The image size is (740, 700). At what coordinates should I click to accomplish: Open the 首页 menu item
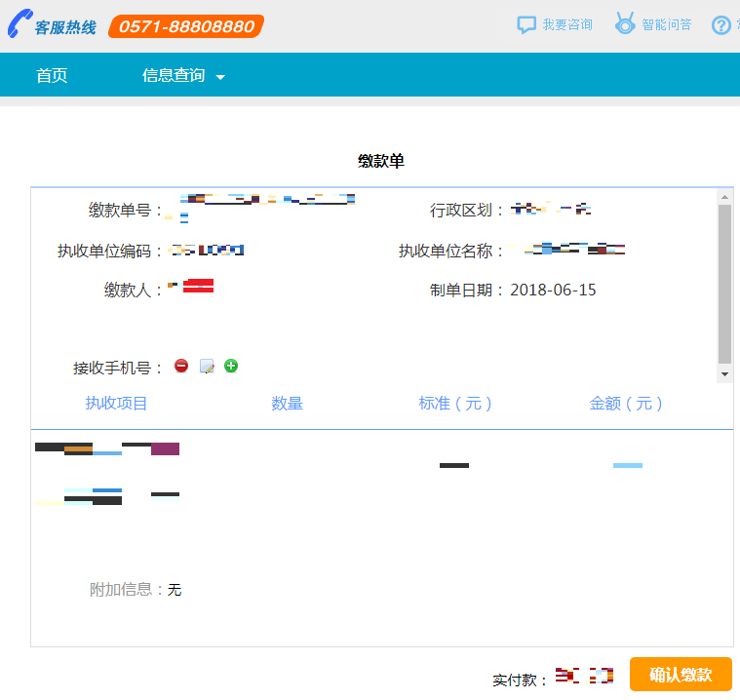tap(52, 76)
